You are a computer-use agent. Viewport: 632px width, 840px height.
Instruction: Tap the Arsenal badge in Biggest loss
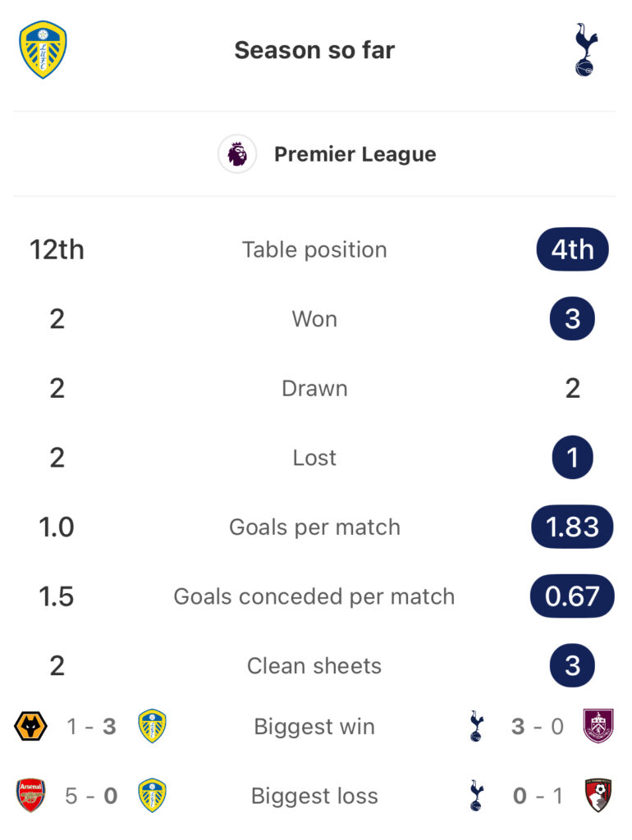(x=31, y=796)
